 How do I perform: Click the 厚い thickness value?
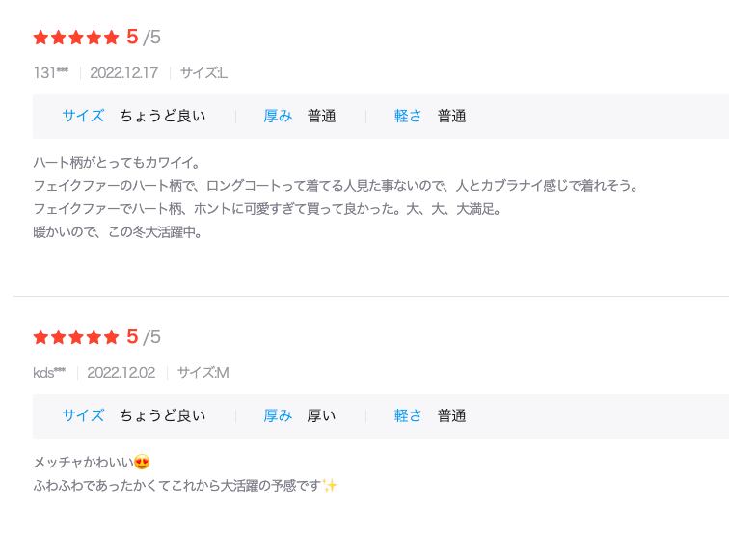tap(321, 416)
